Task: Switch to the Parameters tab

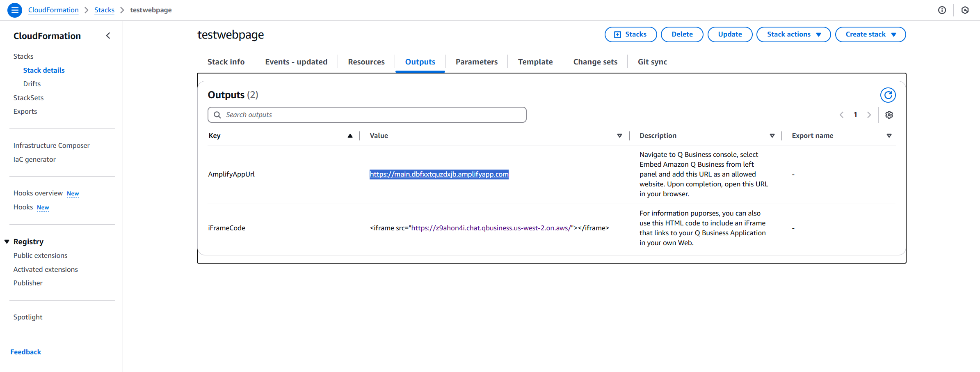Action: (476, 62)
